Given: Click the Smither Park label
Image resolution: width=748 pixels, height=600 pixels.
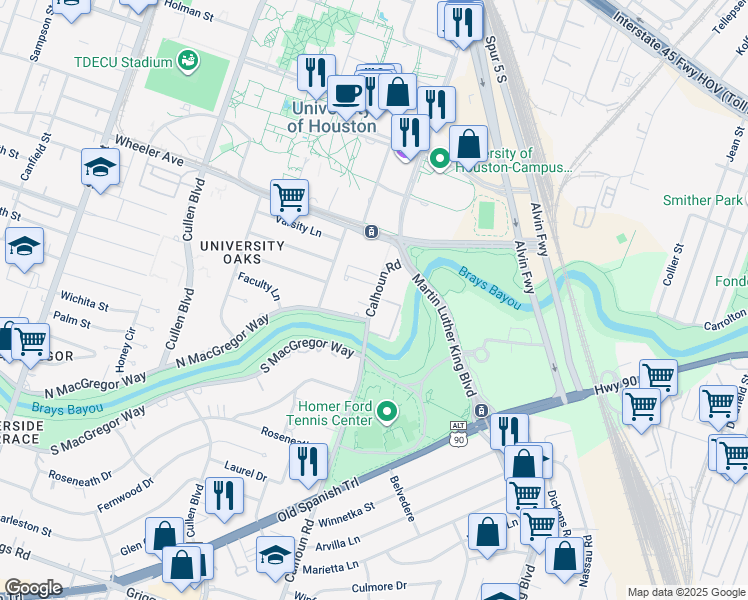Looking at the screenshot, I should (x=703, y=200).
